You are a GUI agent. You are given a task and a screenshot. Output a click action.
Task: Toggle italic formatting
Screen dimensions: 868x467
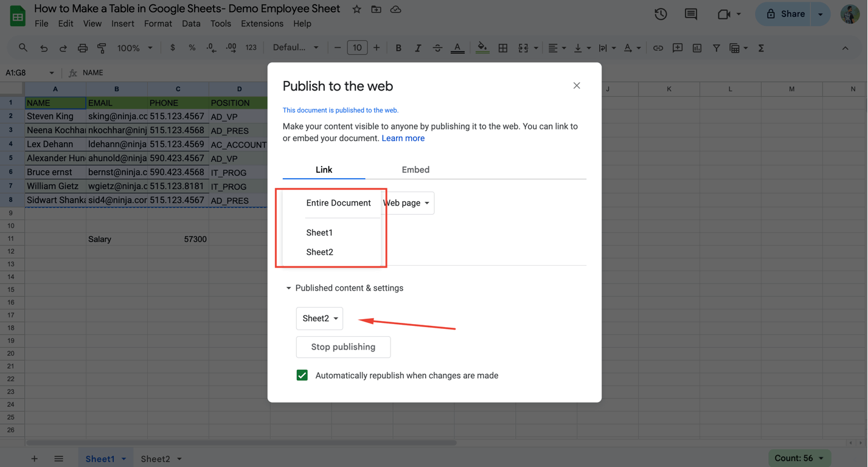pos(418,48)
